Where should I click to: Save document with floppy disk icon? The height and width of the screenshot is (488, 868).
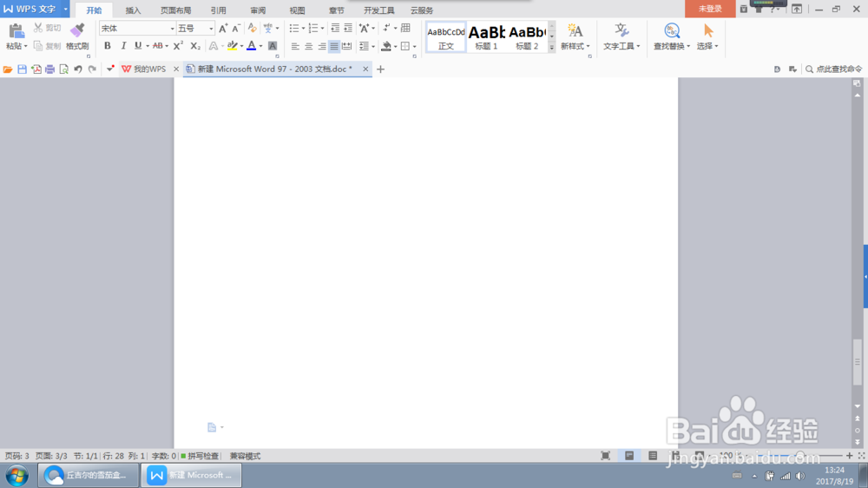click(x=23, y=69)
